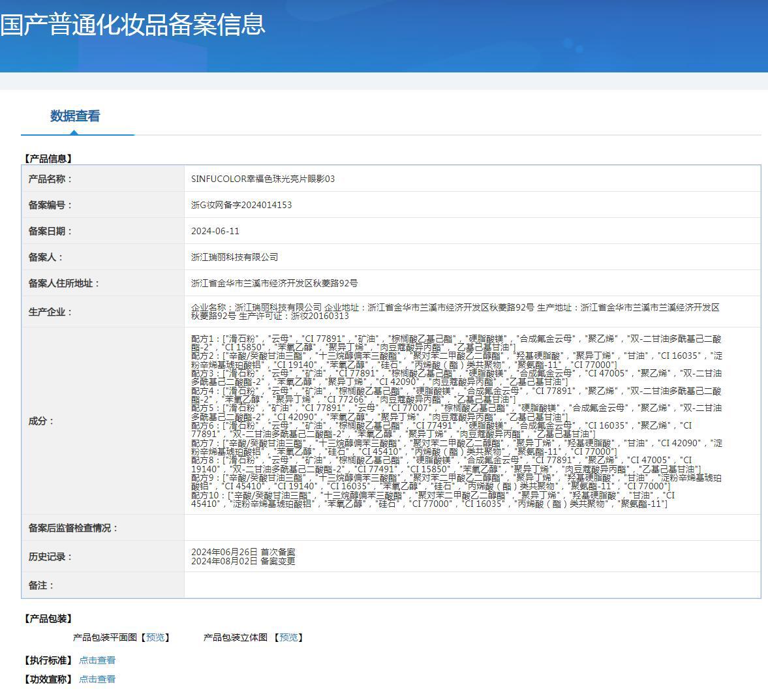Click the 备案编号 row label
This screenshot has width=768, height=700.
[50, 205]
